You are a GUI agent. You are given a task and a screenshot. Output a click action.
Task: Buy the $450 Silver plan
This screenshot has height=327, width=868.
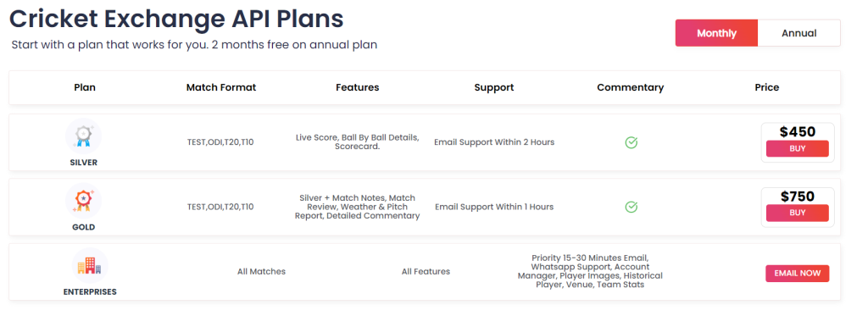pos(797,149)
